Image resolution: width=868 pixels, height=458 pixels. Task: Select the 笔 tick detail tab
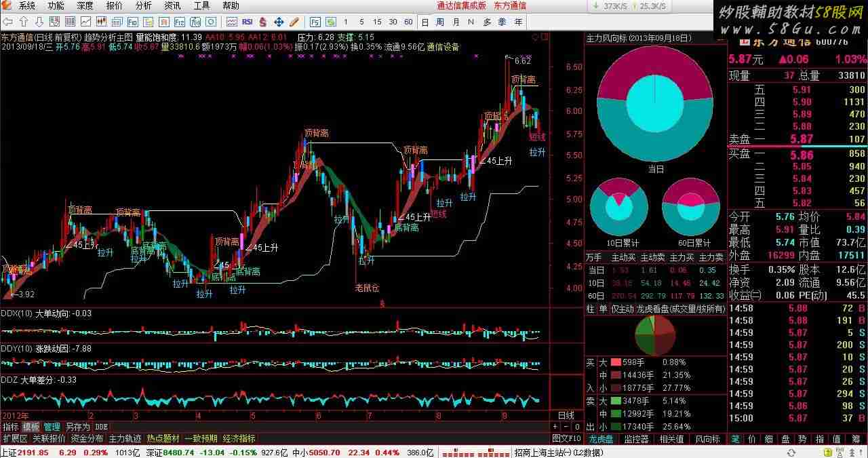[x=735, y=439]
